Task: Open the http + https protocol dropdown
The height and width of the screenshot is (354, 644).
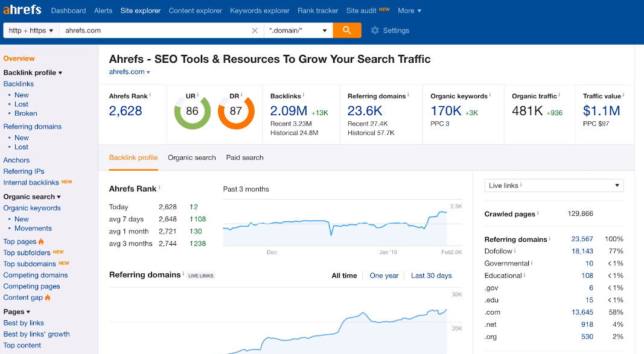Action: (31, 30)
